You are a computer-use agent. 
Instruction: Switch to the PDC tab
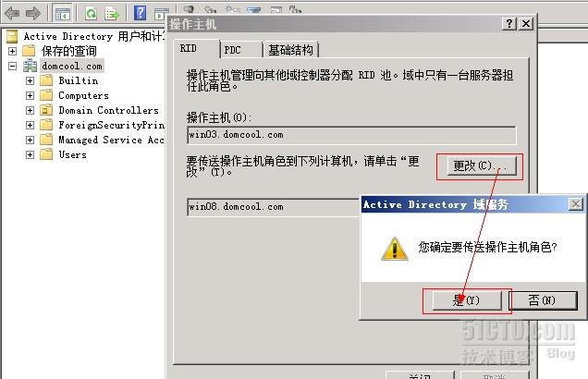pos(241,50)
